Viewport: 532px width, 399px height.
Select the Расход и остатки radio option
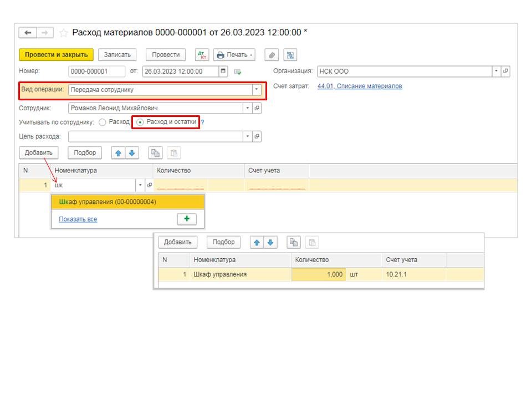tap(140, 122)
